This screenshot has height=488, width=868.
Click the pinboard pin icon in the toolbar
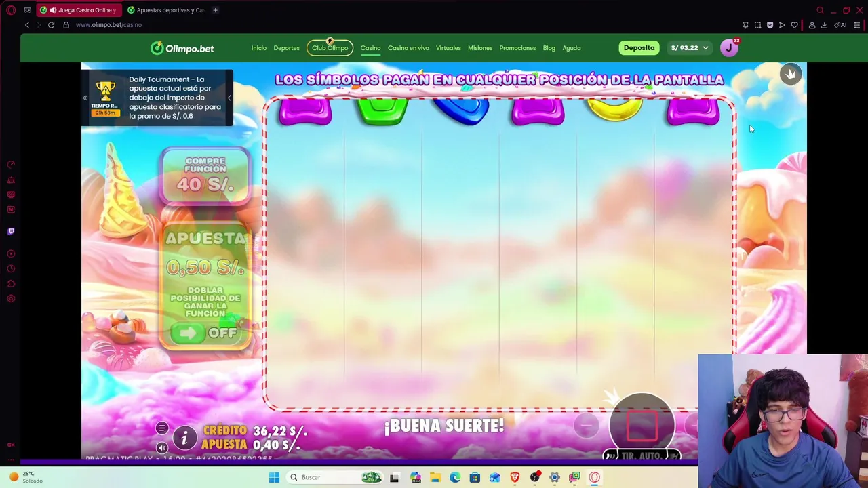(745, 25)
